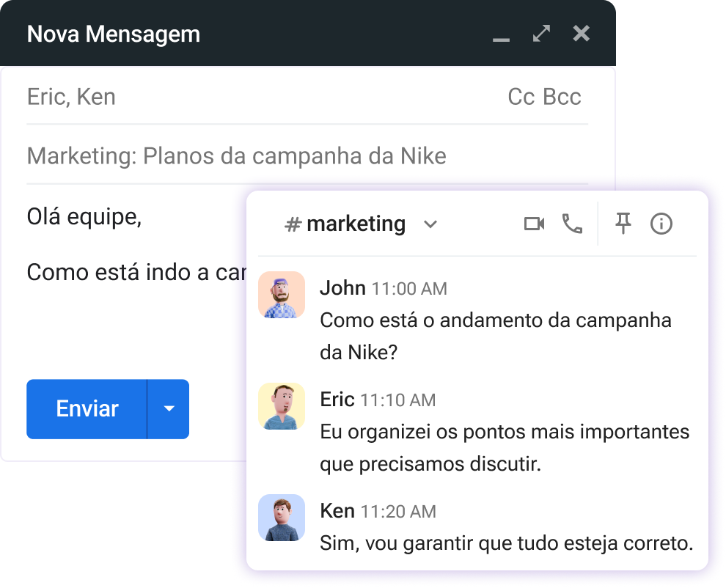The height and width of the screenshot is (588, 726).
Task: Expand the new message window to fullscreen
Action: (540, 33)
